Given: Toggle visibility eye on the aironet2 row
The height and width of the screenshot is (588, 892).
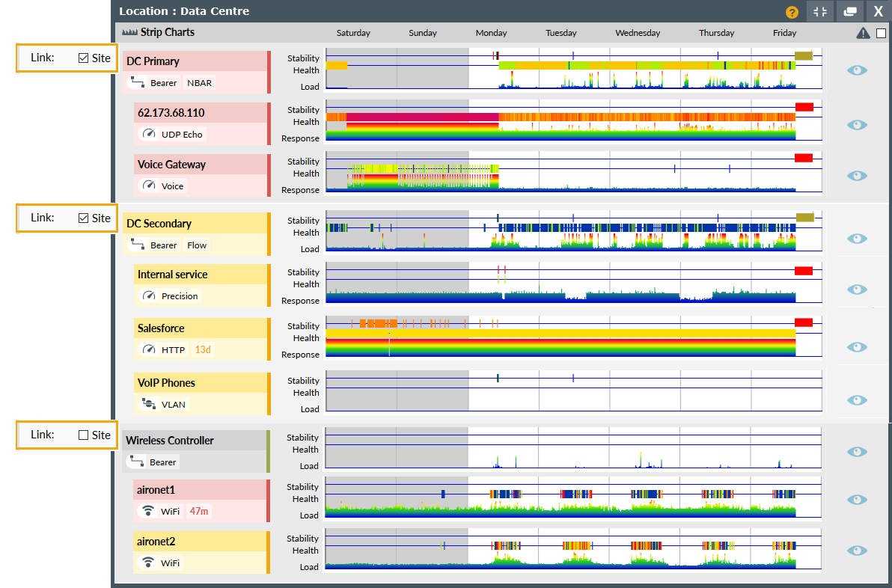Looking at the screenshot, I should point(856,550).
